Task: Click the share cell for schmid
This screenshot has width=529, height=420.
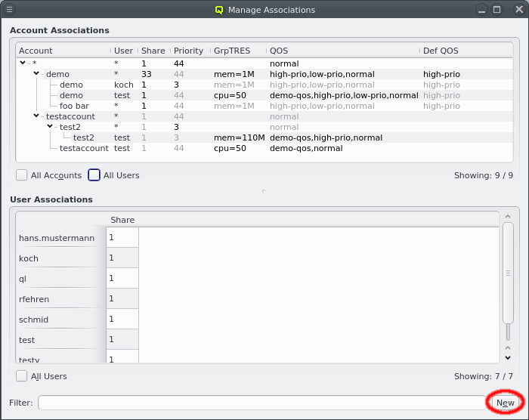Action: tap(122, 319)
